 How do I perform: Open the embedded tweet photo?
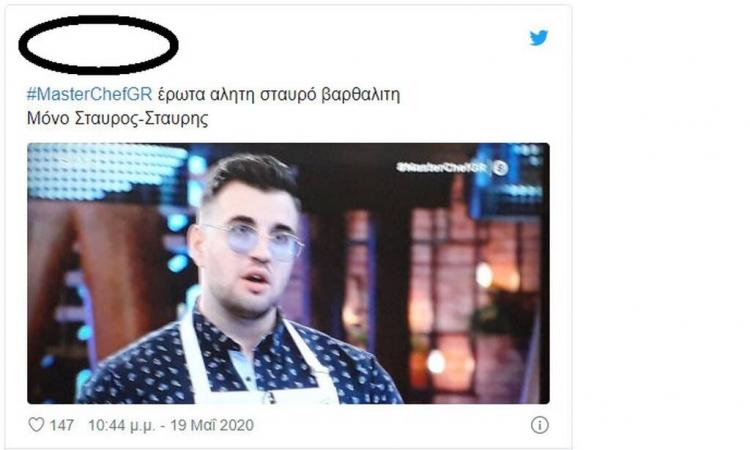point(288,274)
